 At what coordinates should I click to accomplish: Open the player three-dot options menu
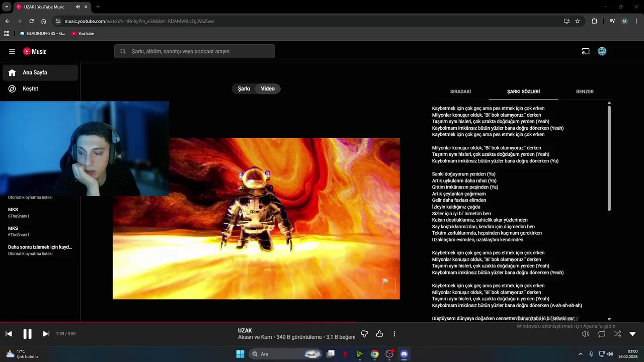click(x=394, y=334)
